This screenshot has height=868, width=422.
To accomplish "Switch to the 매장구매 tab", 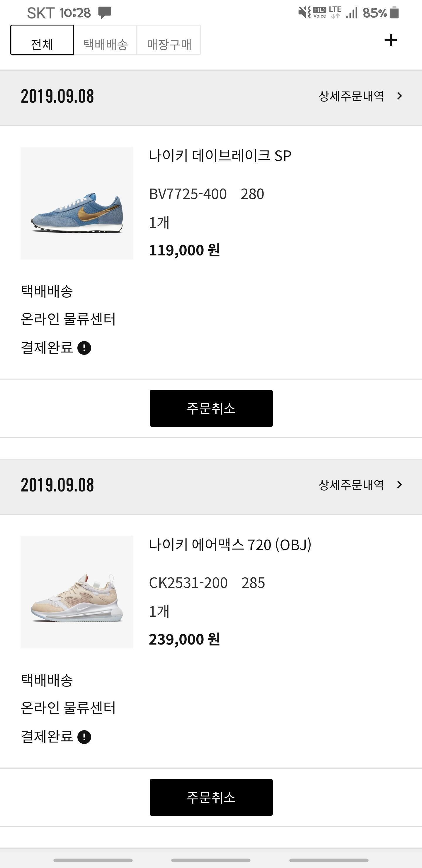I will (169, 40).
